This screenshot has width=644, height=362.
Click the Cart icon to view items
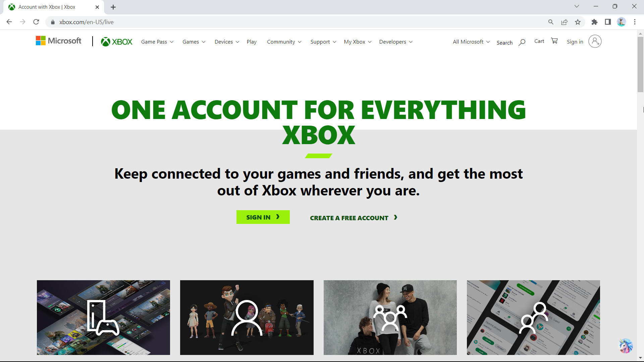[x=555, y=41]
